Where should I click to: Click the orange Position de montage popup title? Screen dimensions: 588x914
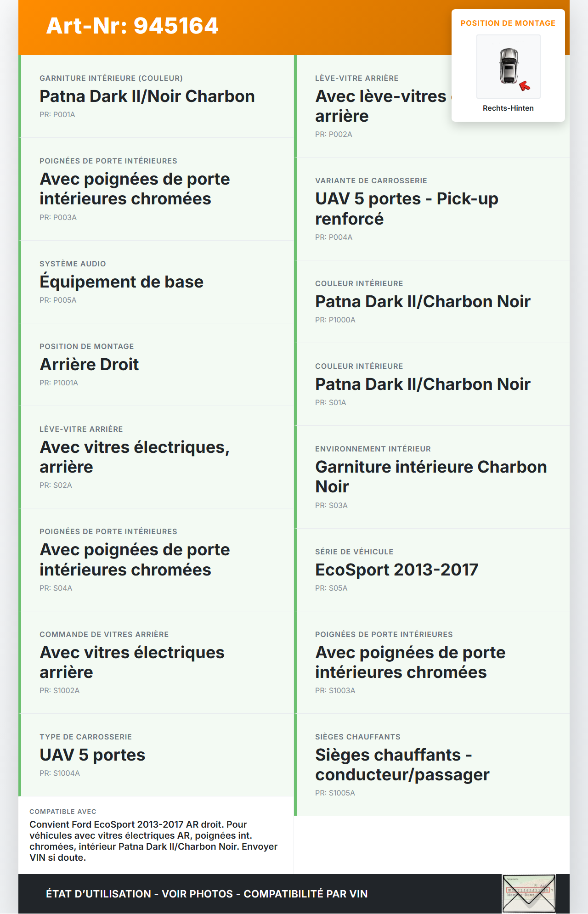tap(508, 23)
